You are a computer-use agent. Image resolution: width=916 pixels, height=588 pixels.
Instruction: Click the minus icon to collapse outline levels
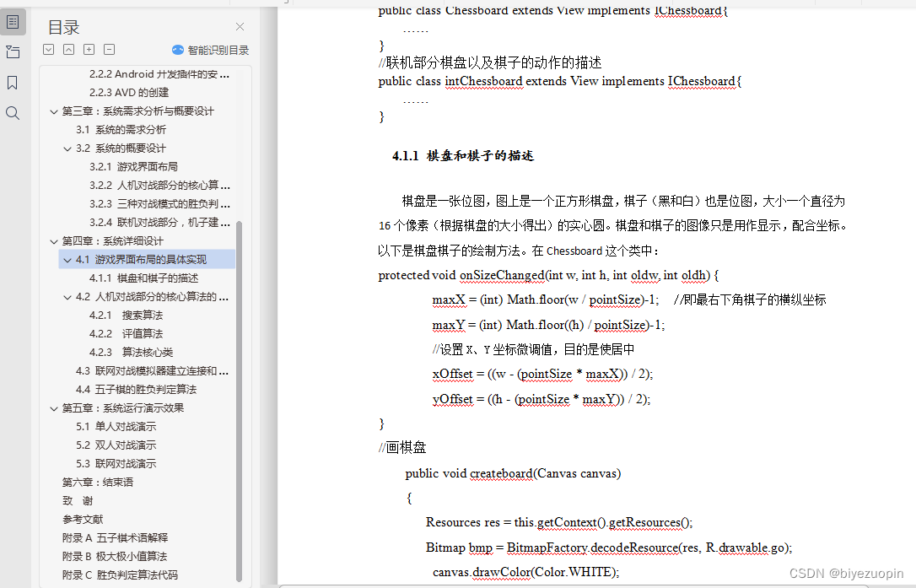click(109, 49)
